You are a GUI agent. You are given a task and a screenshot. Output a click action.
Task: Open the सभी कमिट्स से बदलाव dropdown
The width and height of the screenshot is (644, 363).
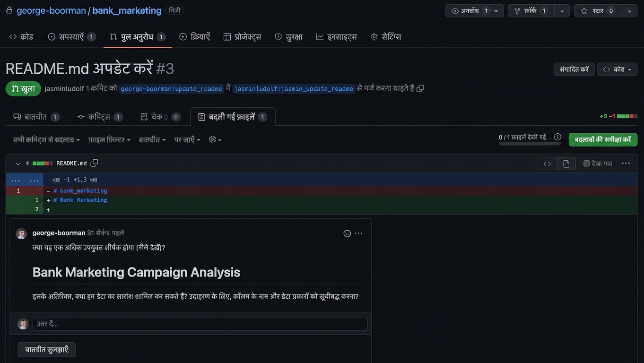(x=46, y=140)
